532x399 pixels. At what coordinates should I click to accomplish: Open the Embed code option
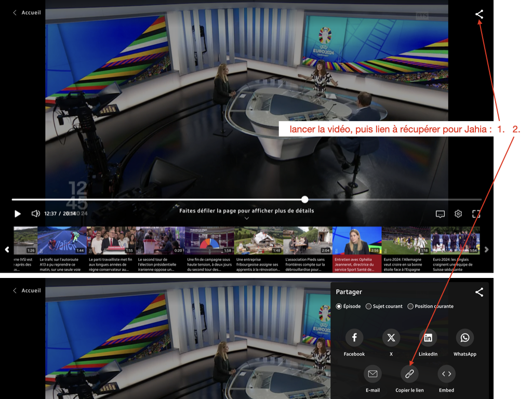tap(446, 374)
